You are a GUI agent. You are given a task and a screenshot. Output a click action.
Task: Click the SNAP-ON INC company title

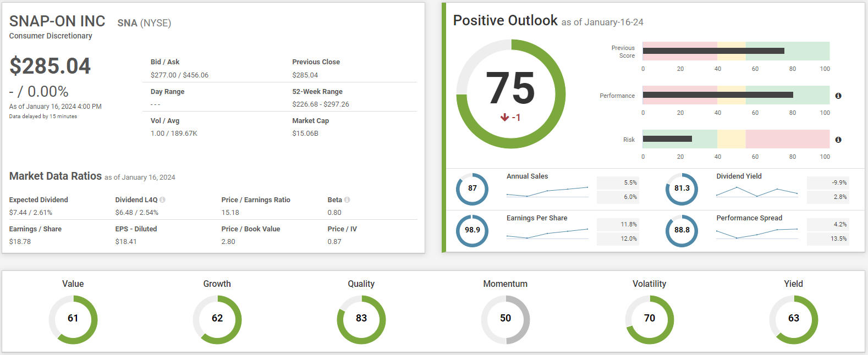click(57, 21)
